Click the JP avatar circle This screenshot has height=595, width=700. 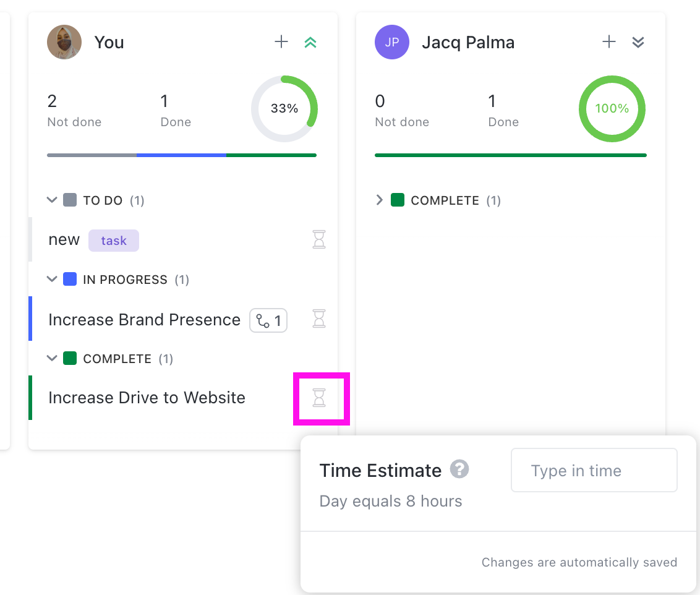392,42
